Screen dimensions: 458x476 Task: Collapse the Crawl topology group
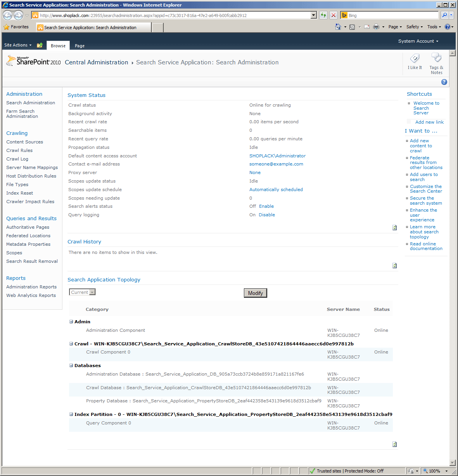pyautogui.click(x=71, y=343)
